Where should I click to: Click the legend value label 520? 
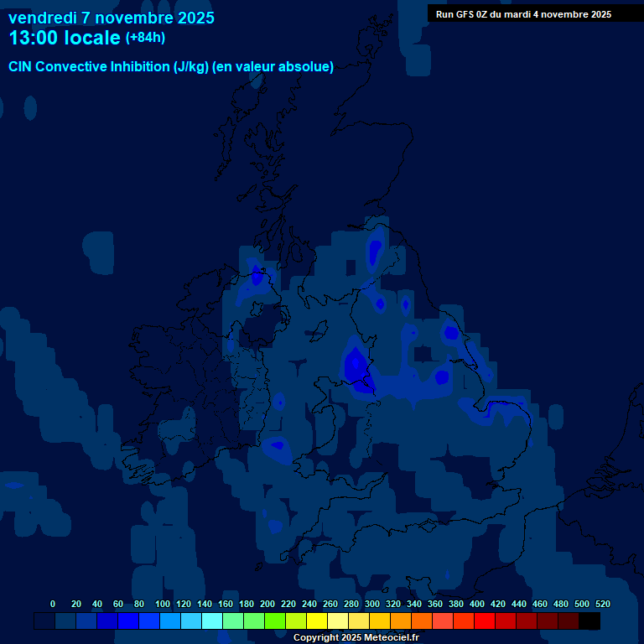pos(602,604)
